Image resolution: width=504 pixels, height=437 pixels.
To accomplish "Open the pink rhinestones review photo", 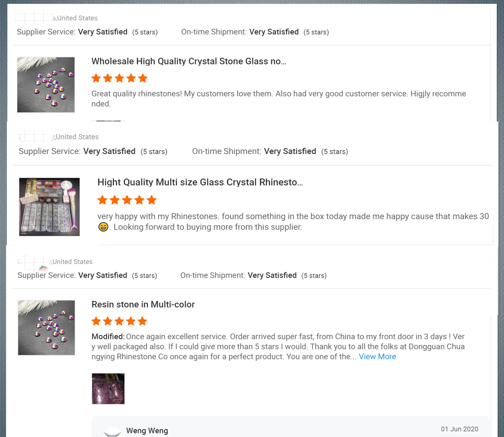I will (108, 388).
